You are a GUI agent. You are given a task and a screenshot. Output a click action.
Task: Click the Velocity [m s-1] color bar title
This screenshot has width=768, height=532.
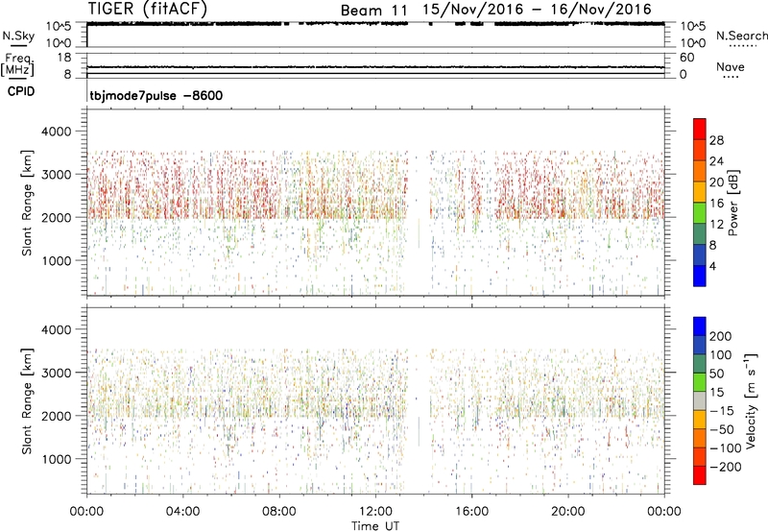pos(751,400)
